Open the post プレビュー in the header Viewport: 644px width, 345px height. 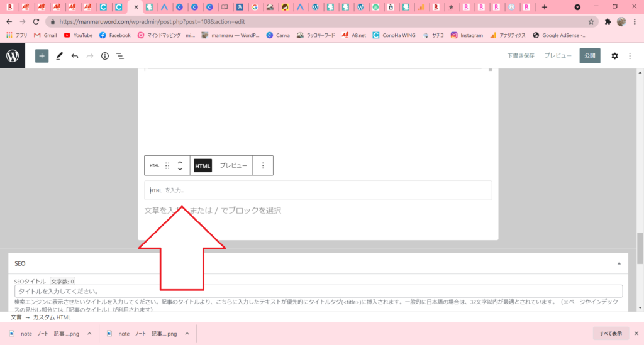558,56
